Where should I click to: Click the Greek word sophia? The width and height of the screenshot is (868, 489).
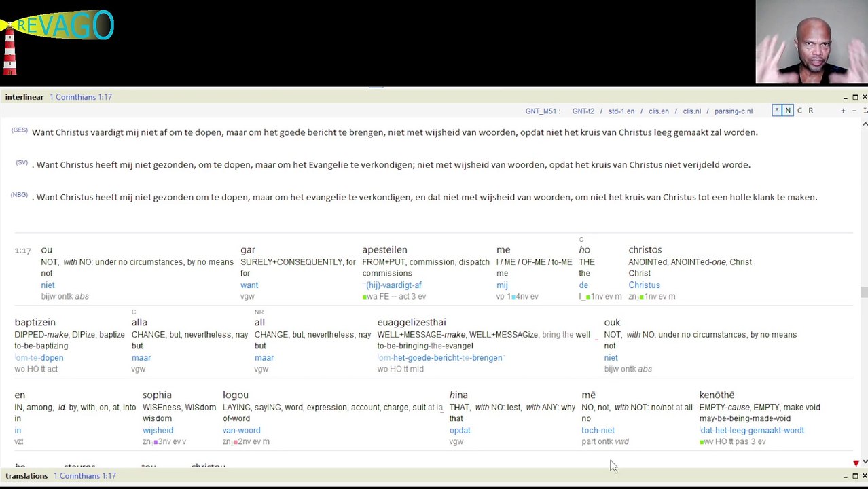click(x=157, y=395)
